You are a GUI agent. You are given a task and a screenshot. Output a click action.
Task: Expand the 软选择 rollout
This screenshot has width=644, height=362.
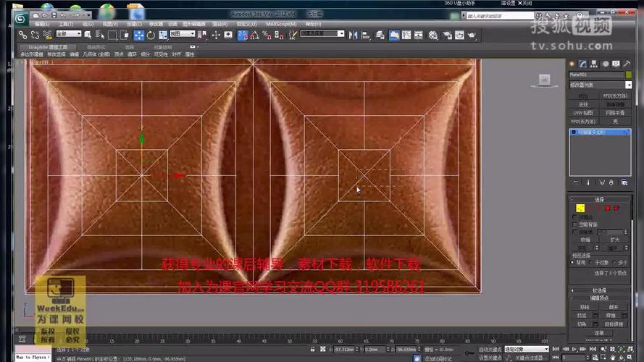600,290
